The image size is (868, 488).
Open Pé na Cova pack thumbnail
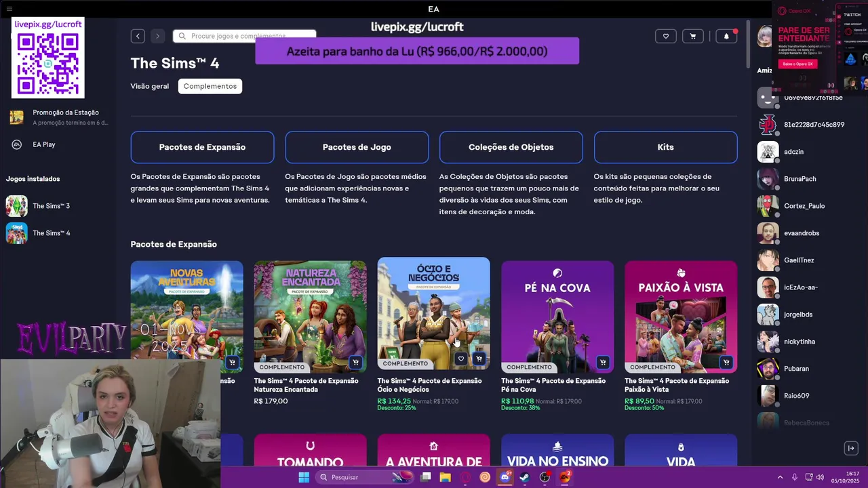[x=557, y=317]
